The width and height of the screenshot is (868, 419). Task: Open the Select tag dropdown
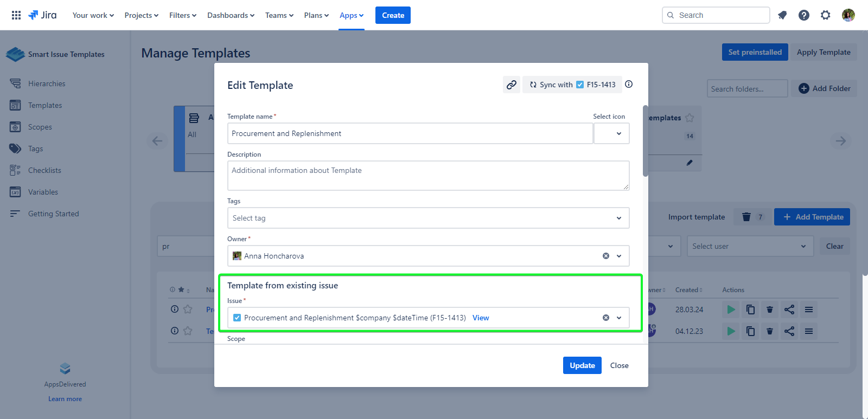click(x=428, y=218)
